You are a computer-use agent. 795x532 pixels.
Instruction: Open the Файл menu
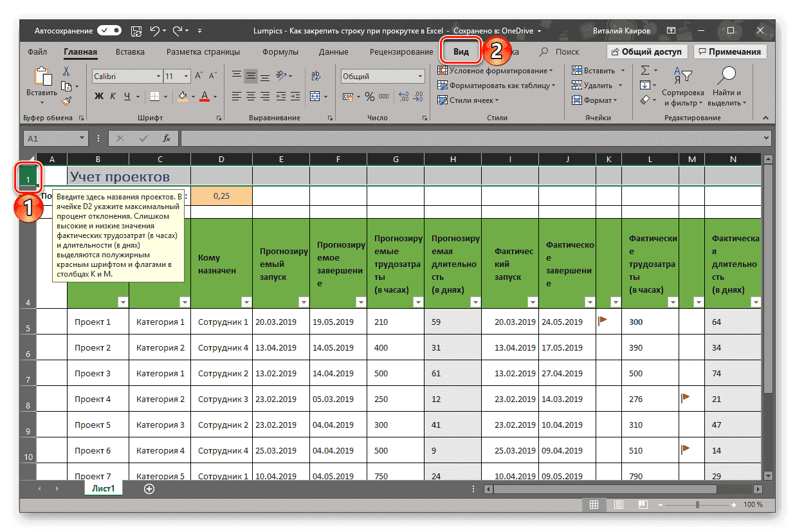click(37, 51)
